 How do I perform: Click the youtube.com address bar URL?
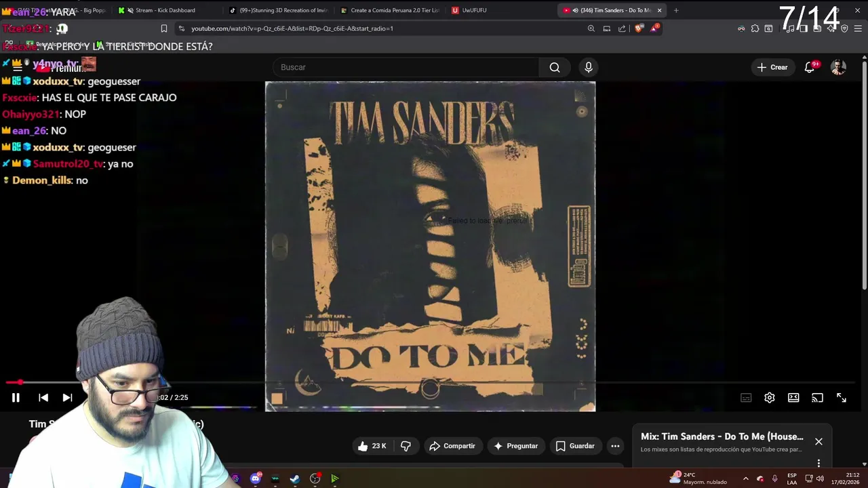[292, 28]
